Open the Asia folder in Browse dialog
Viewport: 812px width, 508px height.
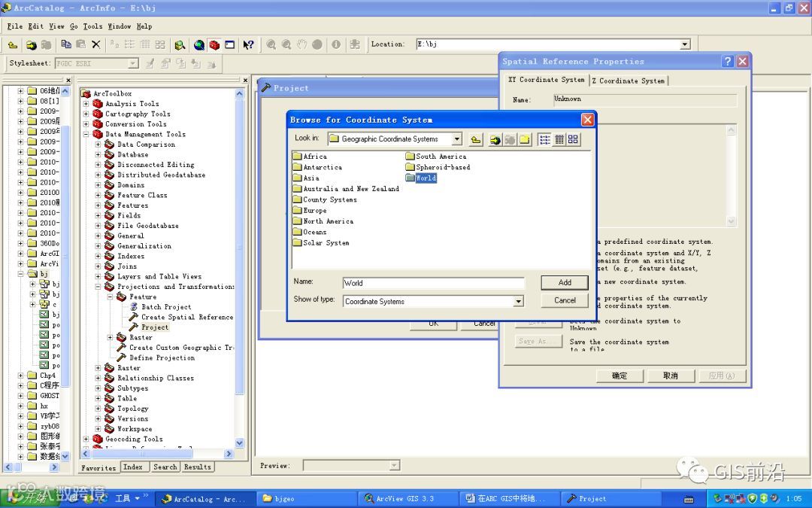[x=306, y=178]
